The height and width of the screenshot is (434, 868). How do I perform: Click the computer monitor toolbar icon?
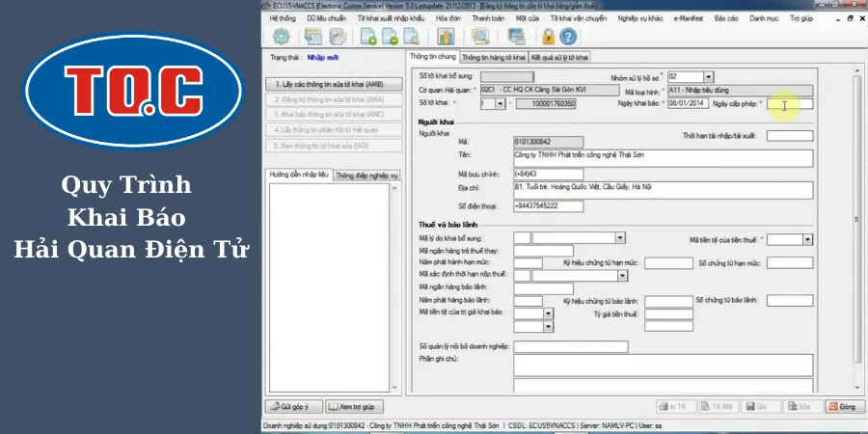tap(516, 37)
